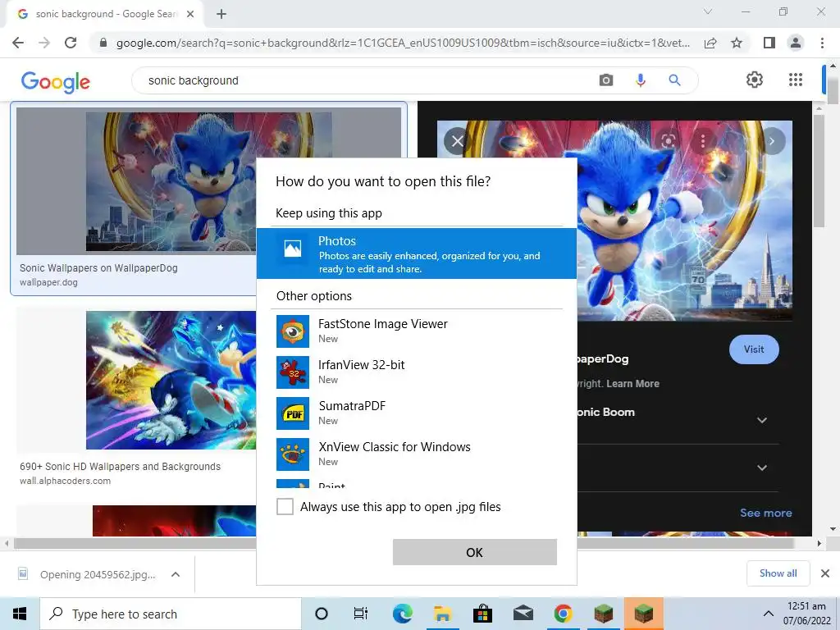Click the Chrome back arrow
The image size is (840, 630).
(18, 43)
